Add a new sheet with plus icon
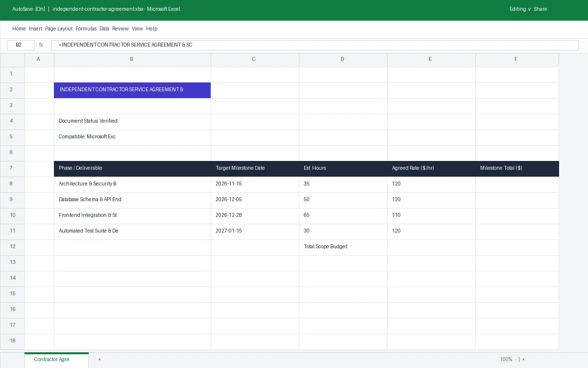588x368 pixels. pos(99,360)
